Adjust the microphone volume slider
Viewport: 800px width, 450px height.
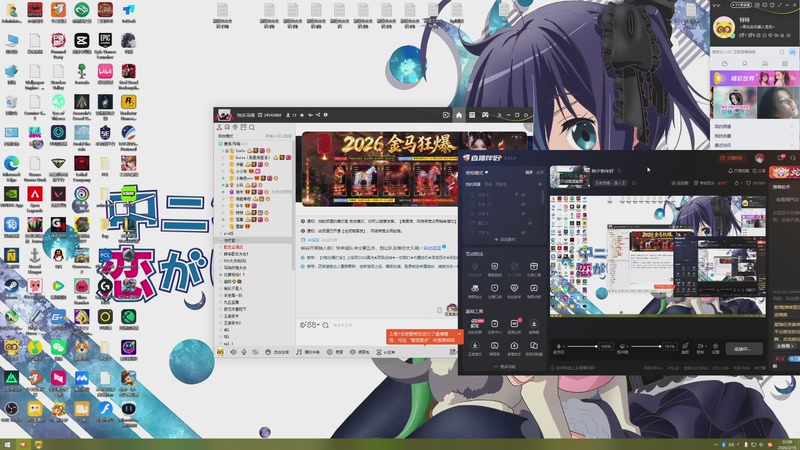tap(582, 346)
